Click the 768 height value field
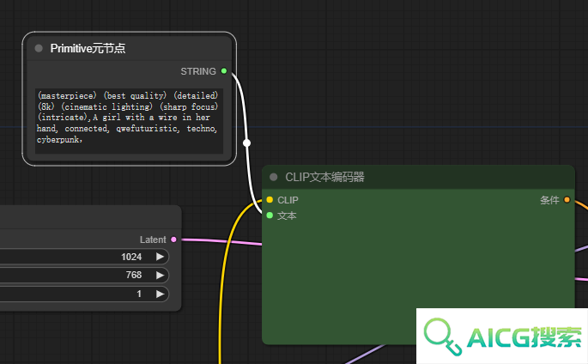588x364 pixels. click(x=84, y=276)
